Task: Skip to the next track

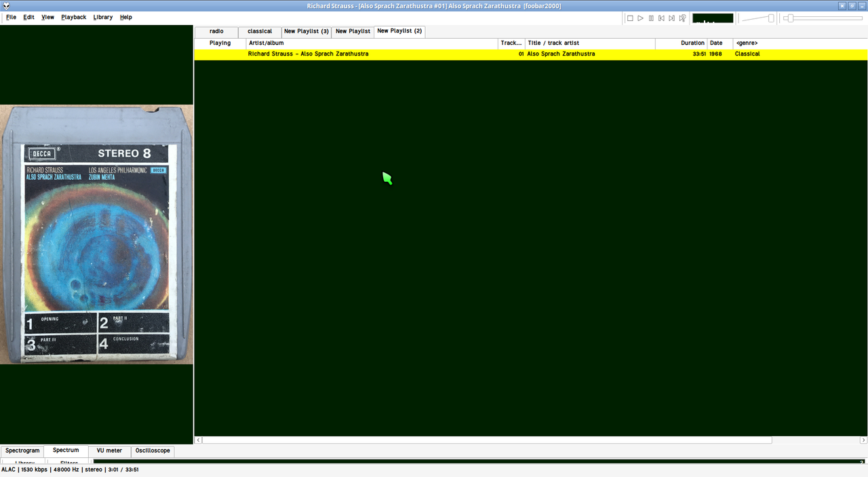Action: 671,18
